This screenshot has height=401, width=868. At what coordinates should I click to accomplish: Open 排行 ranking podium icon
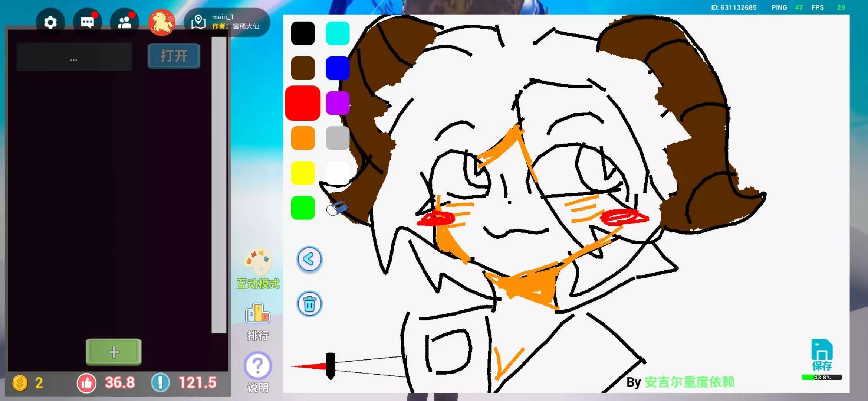pyautogui.click(x=258, y=314)
